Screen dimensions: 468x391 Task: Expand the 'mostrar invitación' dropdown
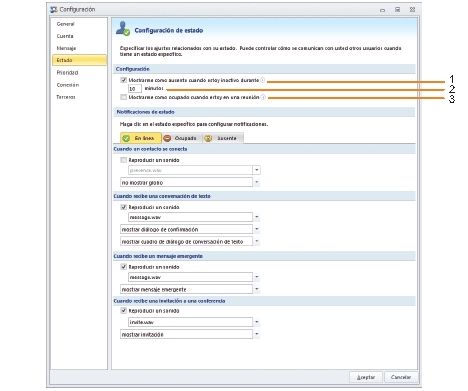click(x=256, y=334)
